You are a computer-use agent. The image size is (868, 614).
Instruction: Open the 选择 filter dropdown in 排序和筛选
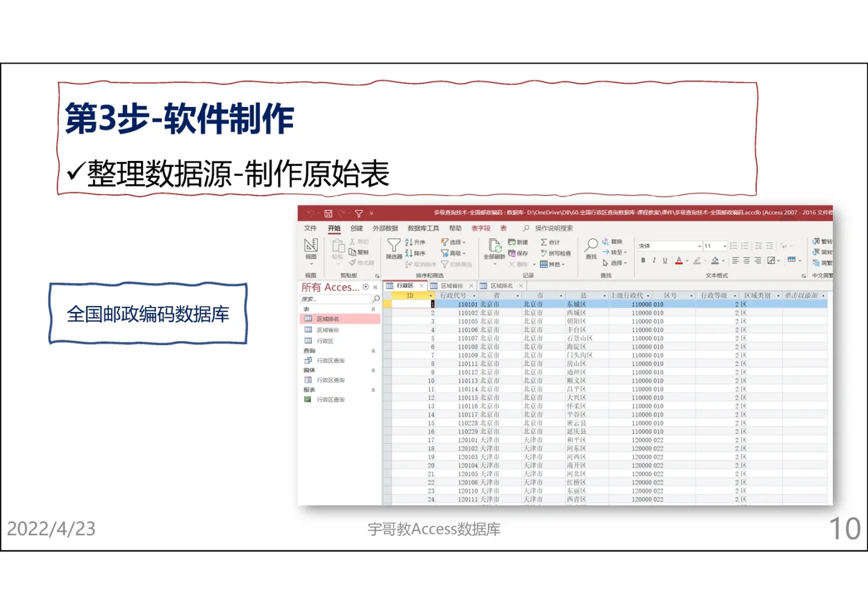(453, 242)
